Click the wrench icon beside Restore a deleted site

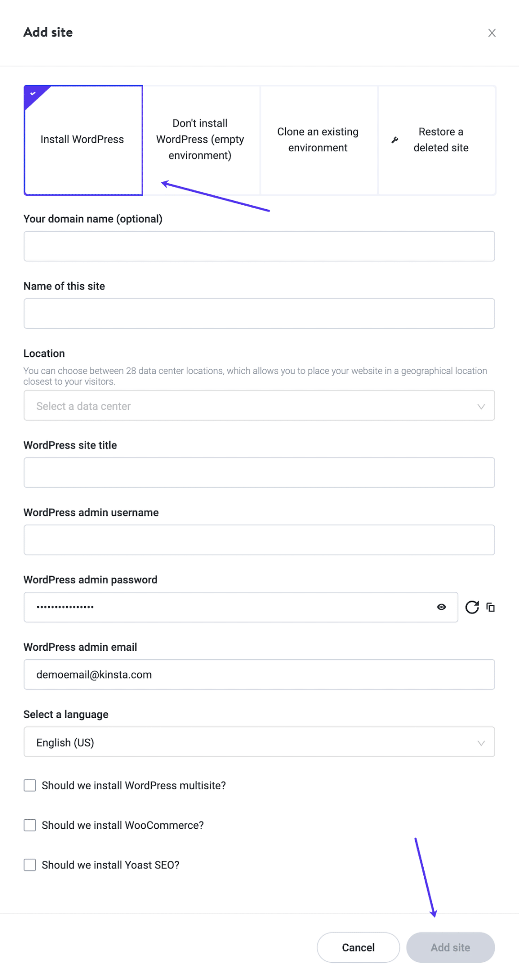pos(395,139)
